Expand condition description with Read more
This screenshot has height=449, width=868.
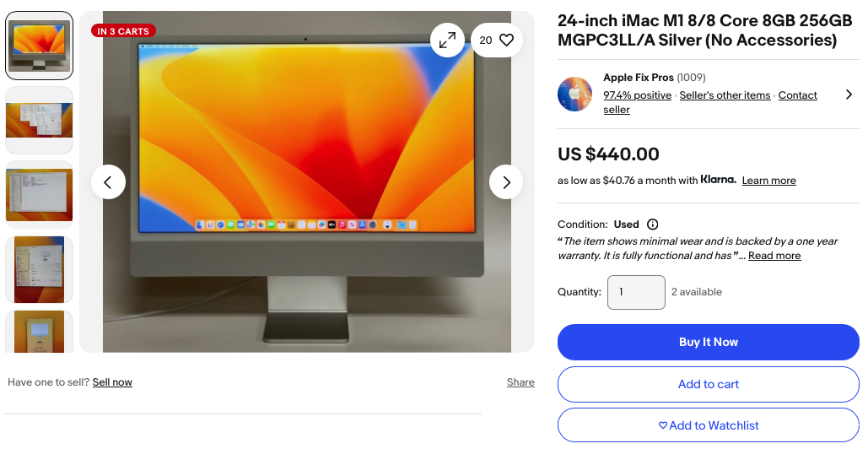pyautogui.click(x=774, y=256)
